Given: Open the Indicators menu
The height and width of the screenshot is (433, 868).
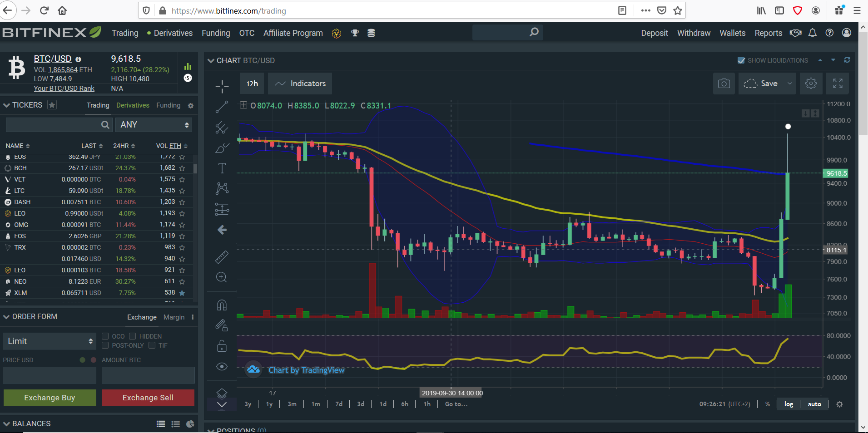Looking at the screenshot, I should point(300,84).
